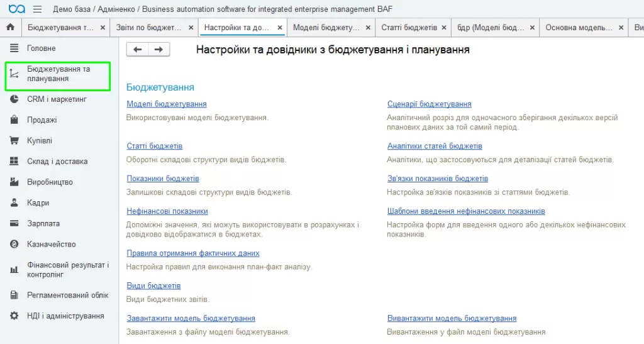Viewport: 644px width, 344px height.
Task: Click the Казначейство coin icon
Action: 14,244
